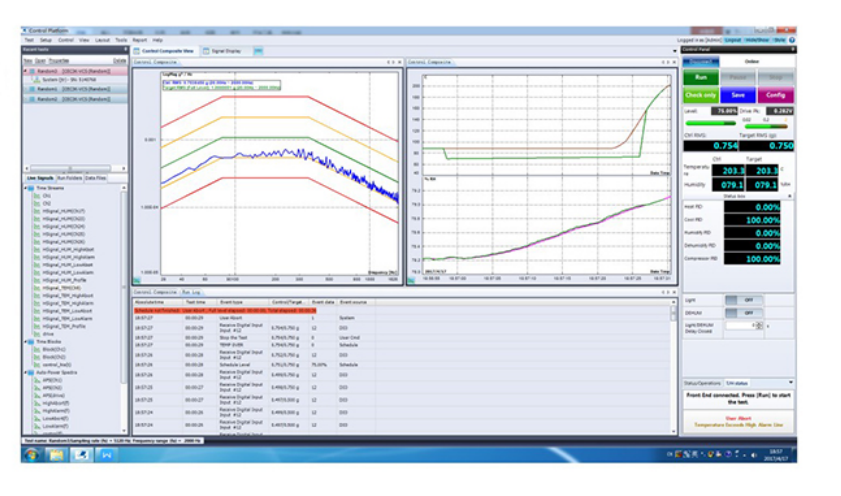
Task: Click the W application taskbar icon
Action: click(x=106, y=455)
